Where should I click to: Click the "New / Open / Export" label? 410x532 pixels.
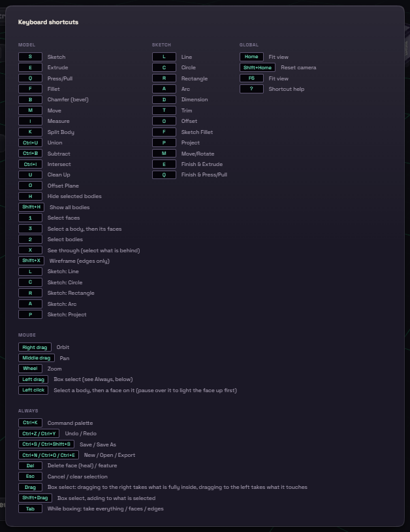click(x=110, y=455)
